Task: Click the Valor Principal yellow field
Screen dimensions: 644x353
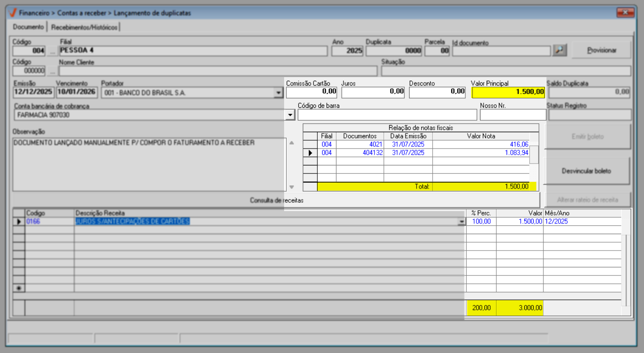Action: coord(508,92)
